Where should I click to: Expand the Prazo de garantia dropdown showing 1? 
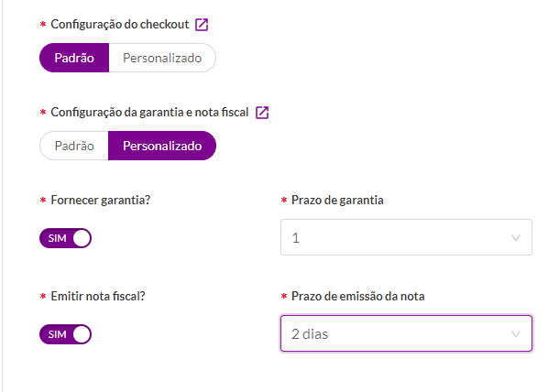(406, 237)
